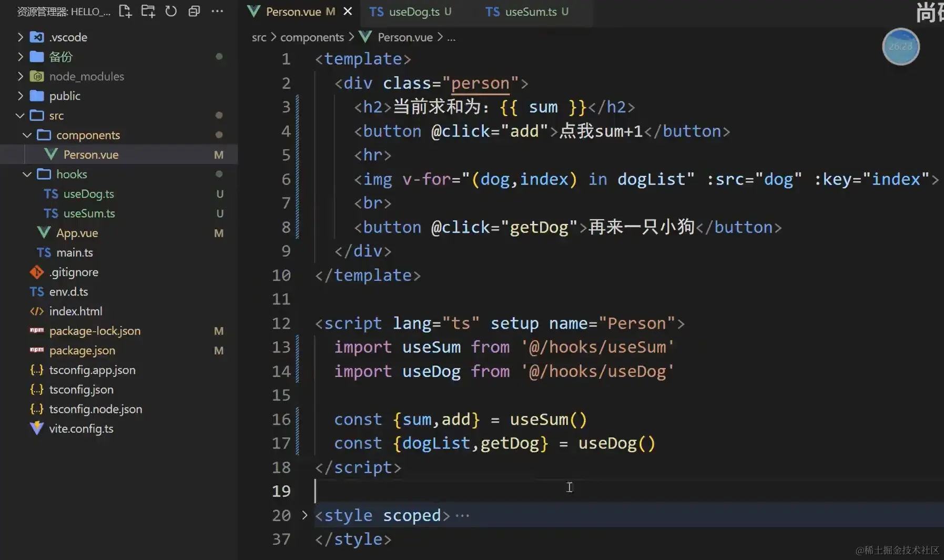Click the explorer title 资源管理器: HELLO_...

point(64,12)
